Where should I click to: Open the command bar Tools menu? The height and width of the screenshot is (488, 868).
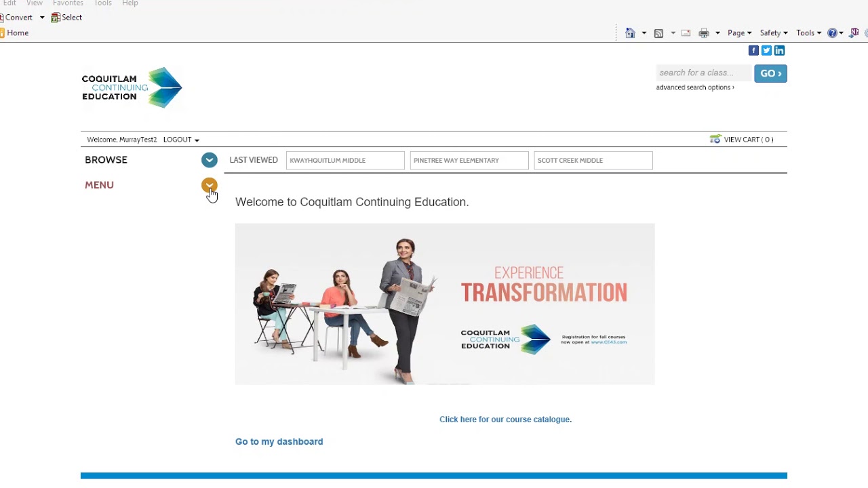click(808, 33)
